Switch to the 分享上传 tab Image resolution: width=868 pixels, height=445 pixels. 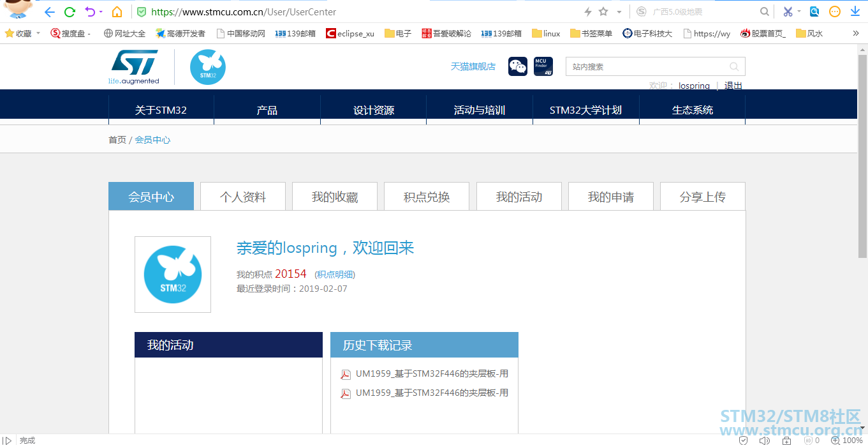703,197
